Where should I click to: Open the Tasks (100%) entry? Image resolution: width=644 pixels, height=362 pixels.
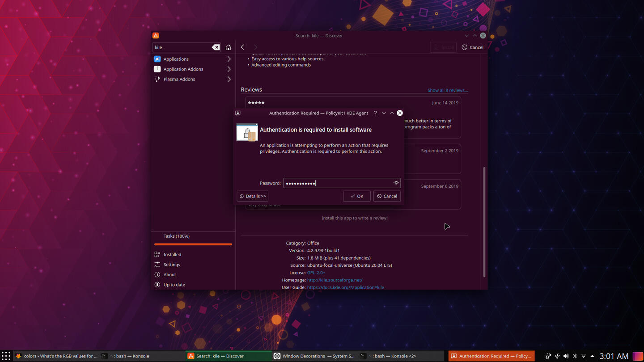[177, 236]
